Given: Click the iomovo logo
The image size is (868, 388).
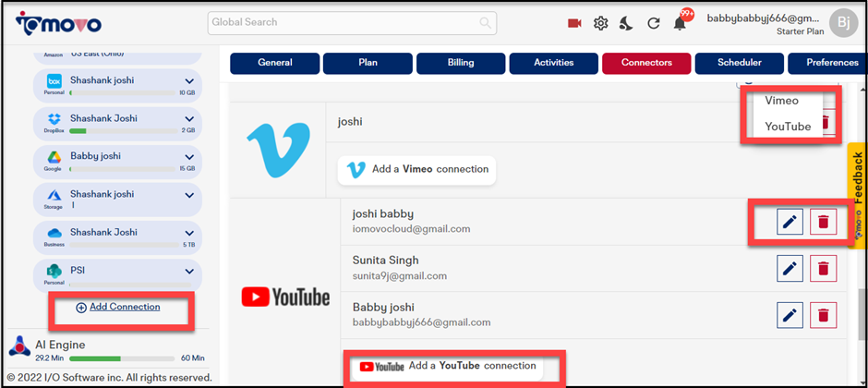Looking at the screenshot, I should point(58,23).
